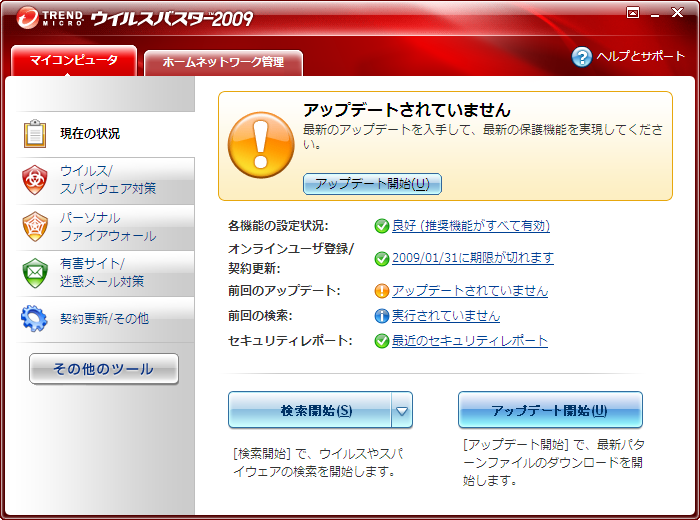Open 契約更新/その他 section
This screenshot has height=520, width=700.
[x=105, y=319]
